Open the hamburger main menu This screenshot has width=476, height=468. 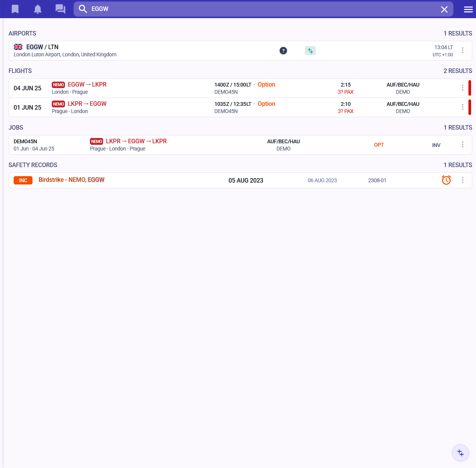[468, 9]
